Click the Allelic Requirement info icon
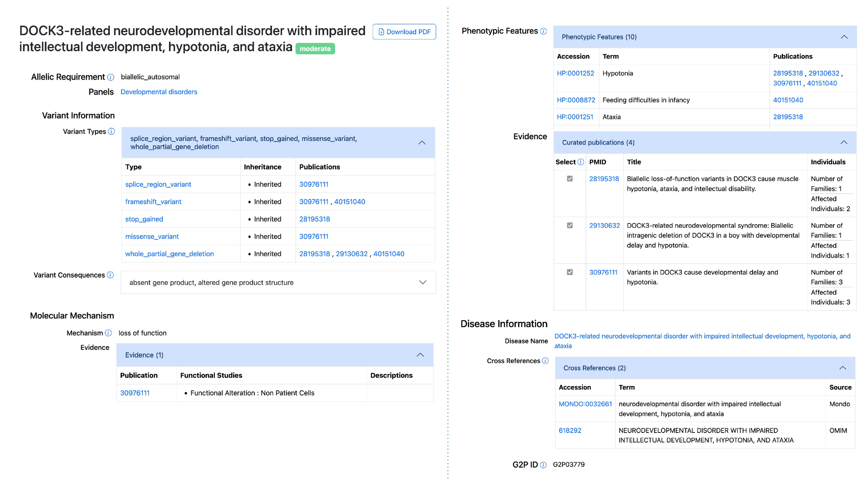The width and height of the screenshot is (868, 488). click(x=111, y=77)
